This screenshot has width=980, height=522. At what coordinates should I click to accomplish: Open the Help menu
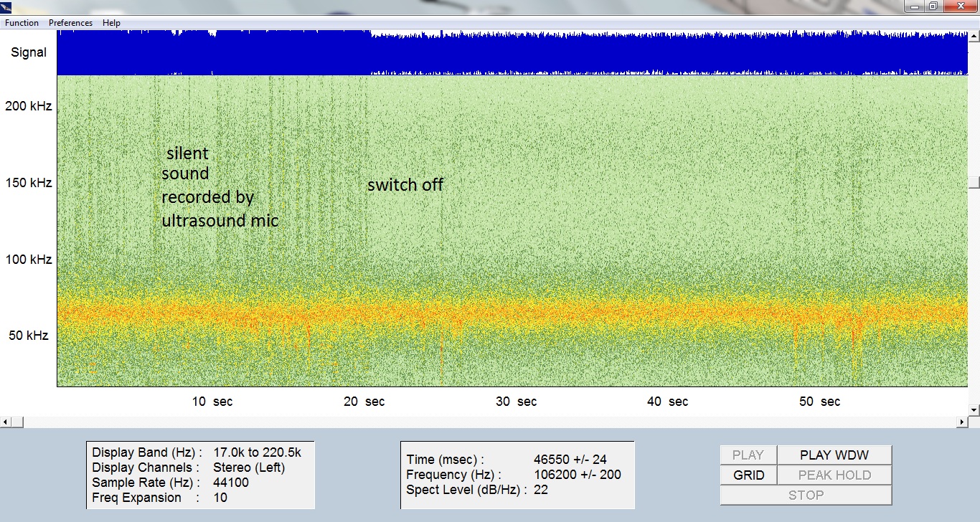(111, 23)
